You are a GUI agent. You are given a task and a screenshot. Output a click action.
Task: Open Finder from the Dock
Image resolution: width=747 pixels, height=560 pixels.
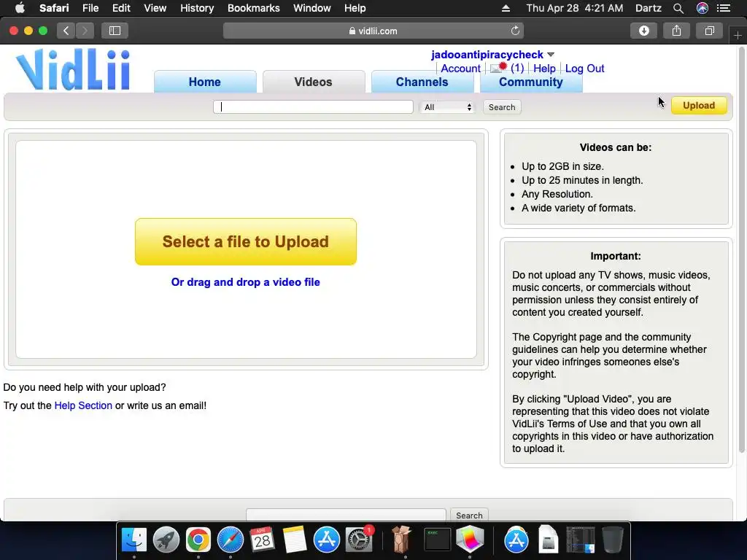[x=134, y=540]
